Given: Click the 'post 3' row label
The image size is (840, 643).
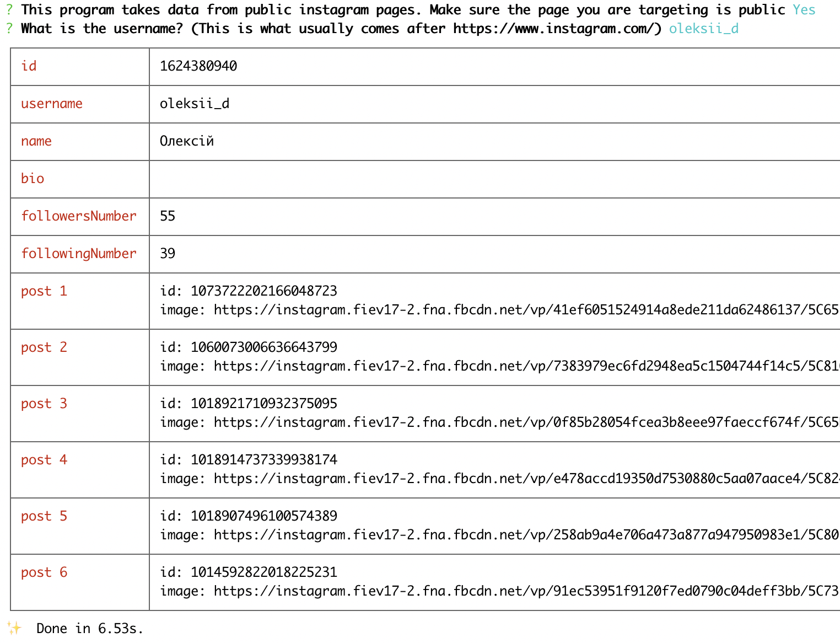Looking at the screenshot, I should 44,403.
